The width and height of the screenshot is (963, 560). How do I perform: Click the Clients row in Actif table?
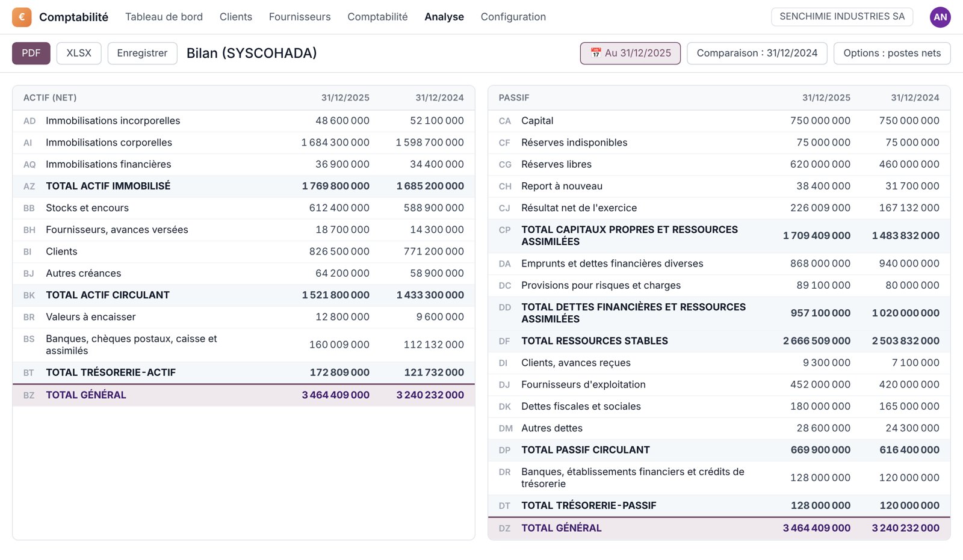[x=244, y=251]
